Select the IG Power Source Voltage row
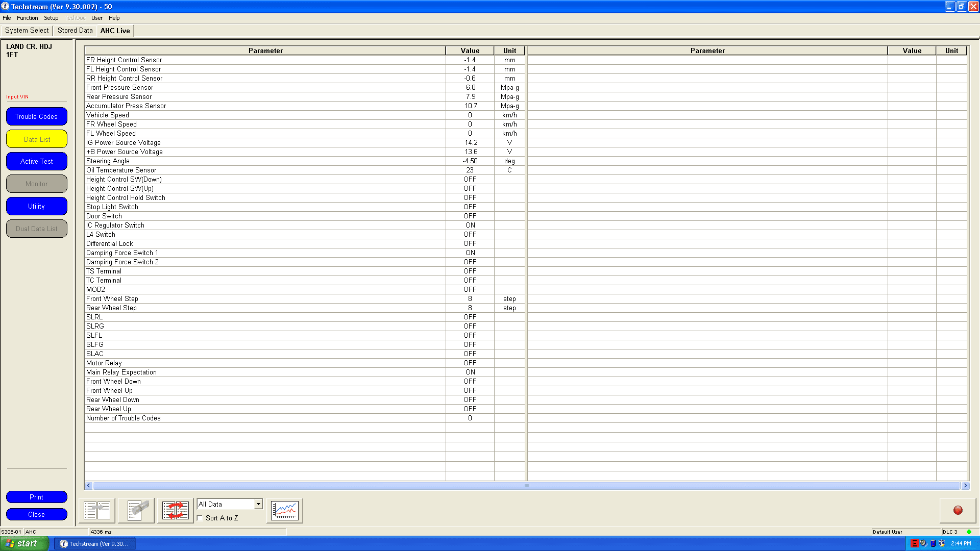The height and width of the screenshot is (551, 980). point(305,143)
